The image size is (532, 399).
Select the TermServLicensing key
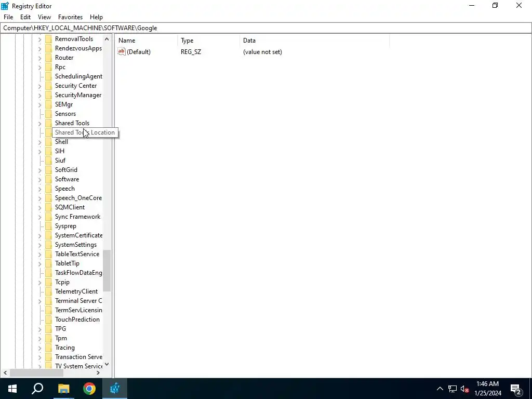(78, 310)
